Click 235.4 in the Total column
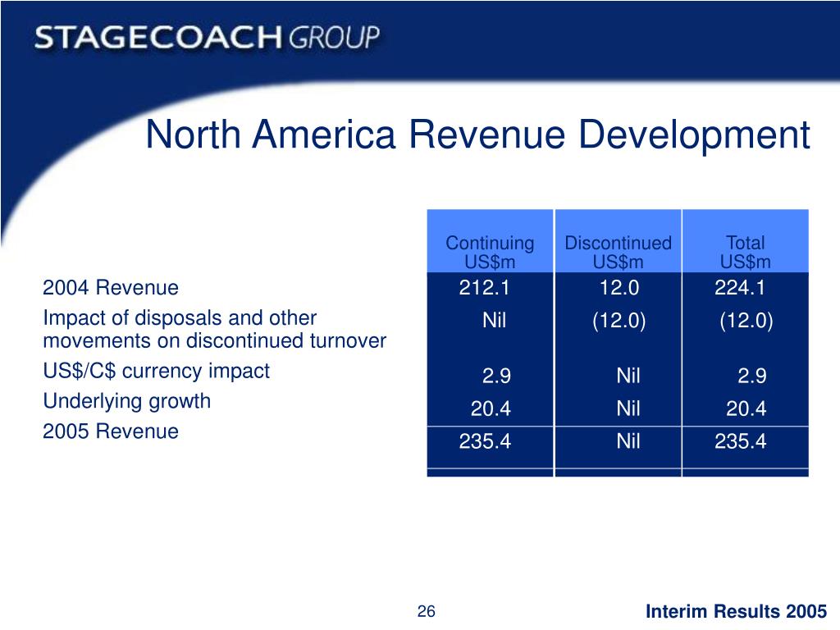 [741, 441]
